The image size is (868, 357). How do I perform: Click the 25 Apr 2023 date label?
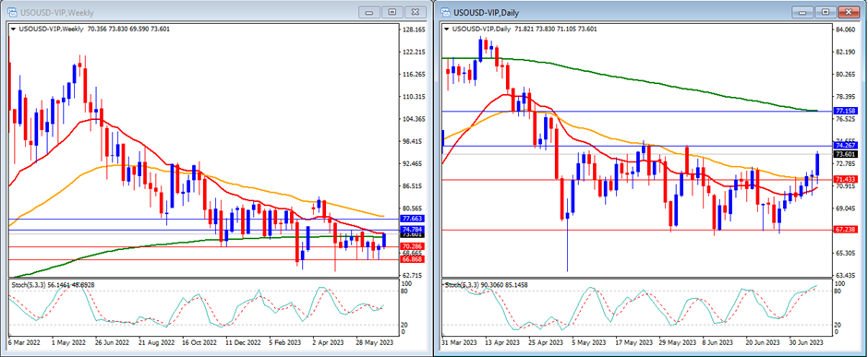click(x=547, y=342)
